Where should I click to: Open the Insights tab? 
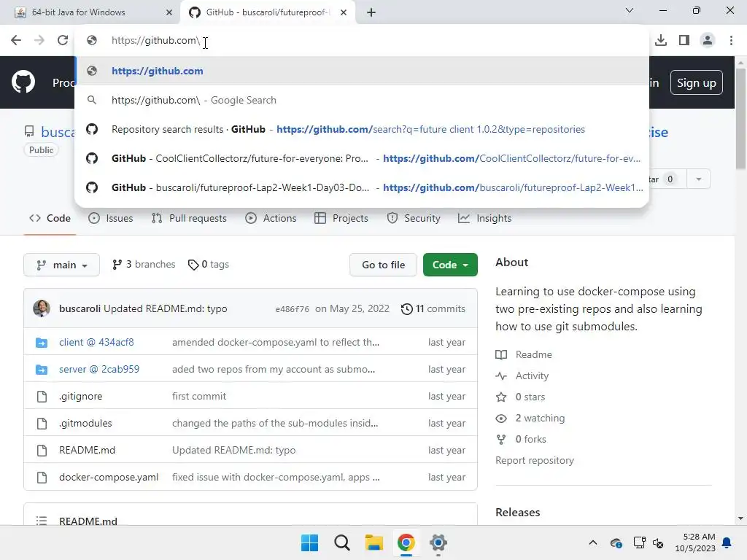tap(484, 218)
